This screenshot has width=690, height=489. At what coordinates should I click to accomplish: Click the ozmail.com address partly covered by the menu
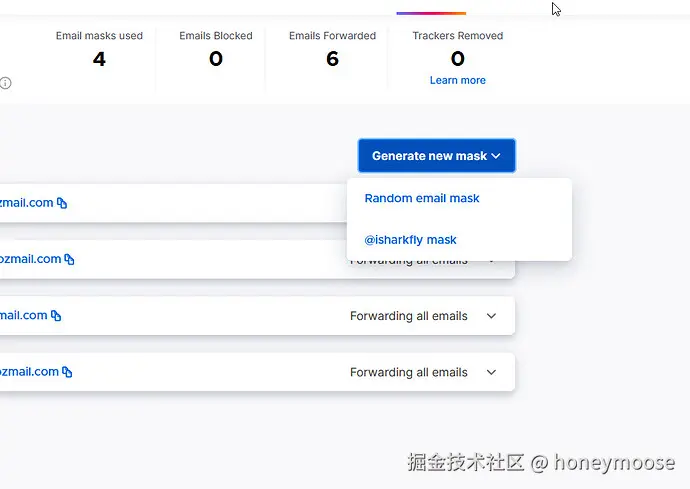click(x=30, y=259)
